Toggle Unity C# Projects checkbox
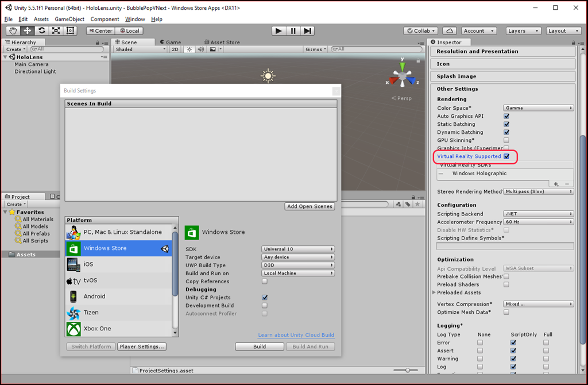The height and width of the screenshot is (385, 588). click(265, 298)
